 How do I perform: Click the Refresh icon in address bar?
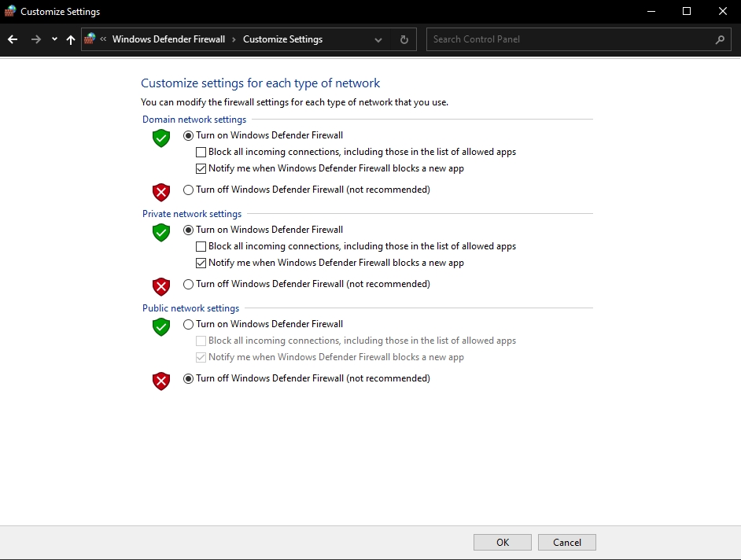[404, 39]
